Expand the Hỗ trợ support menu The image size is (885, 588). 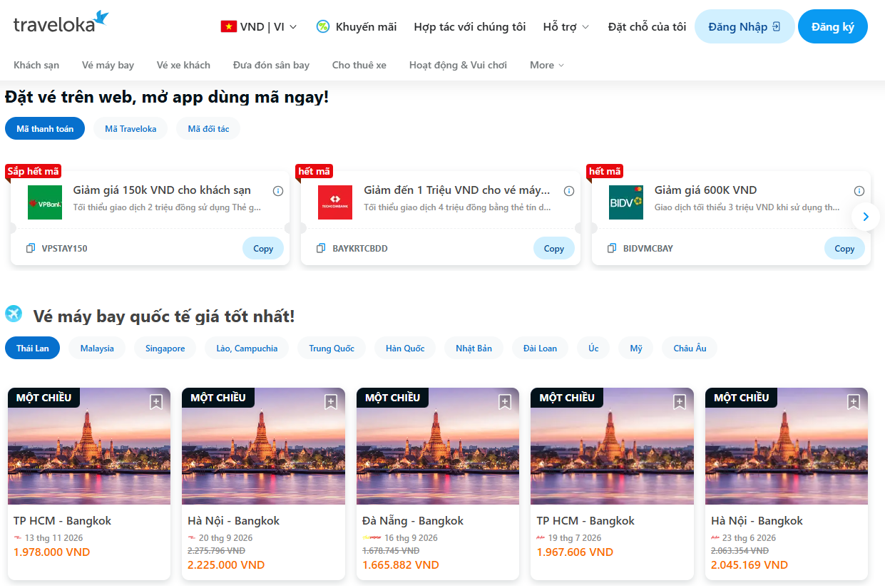pos(566,27)
